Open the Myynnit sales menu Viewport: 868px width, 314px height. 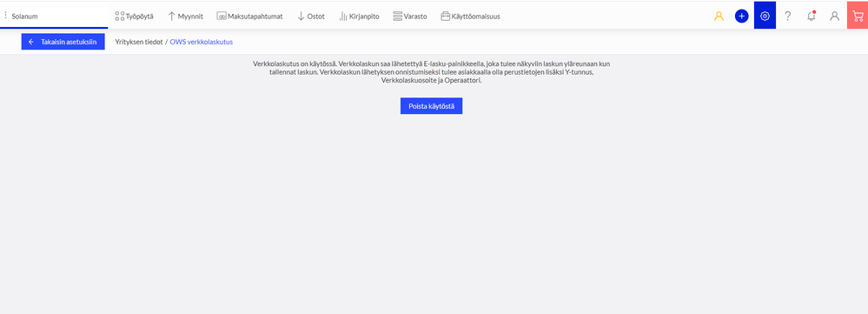[185, 16]
